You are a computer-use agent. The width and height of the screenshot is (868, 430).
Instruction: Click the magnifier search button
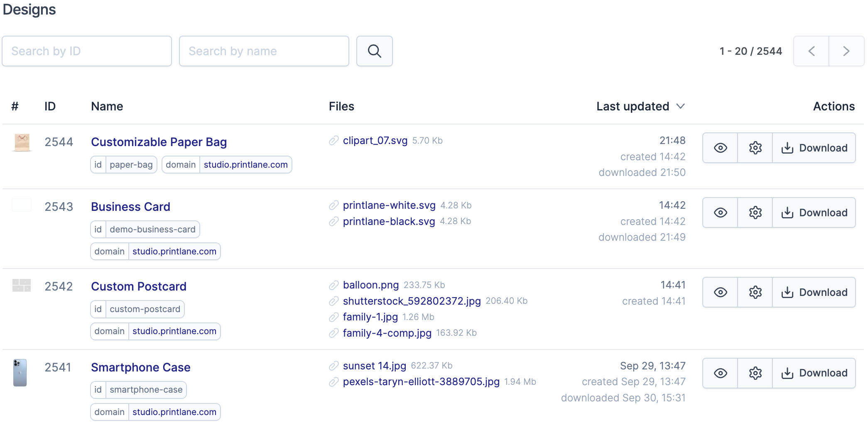pyautogui.click(x=374, y=51)
